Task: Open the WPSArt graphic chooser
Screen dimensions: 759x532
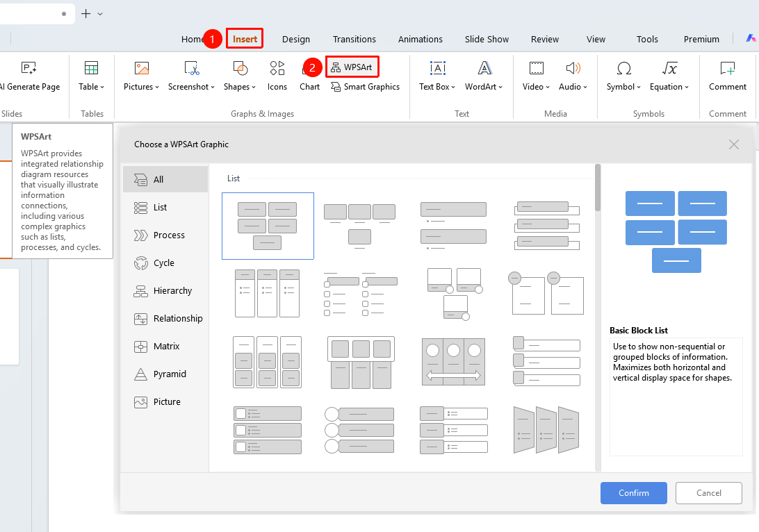Action: (x=352, y=67)
